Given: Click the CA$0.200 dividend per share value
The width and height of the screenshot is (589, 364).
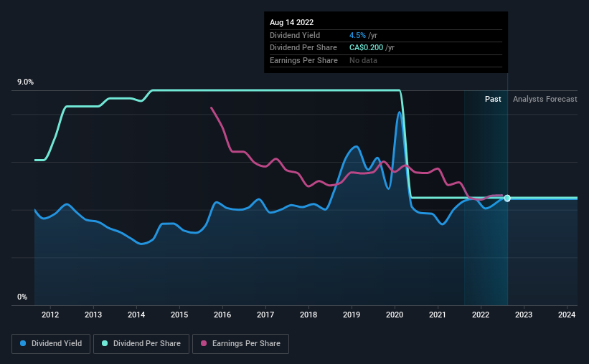Looking at the screenshot, I should pyautogui.click(x=367, y=48).
